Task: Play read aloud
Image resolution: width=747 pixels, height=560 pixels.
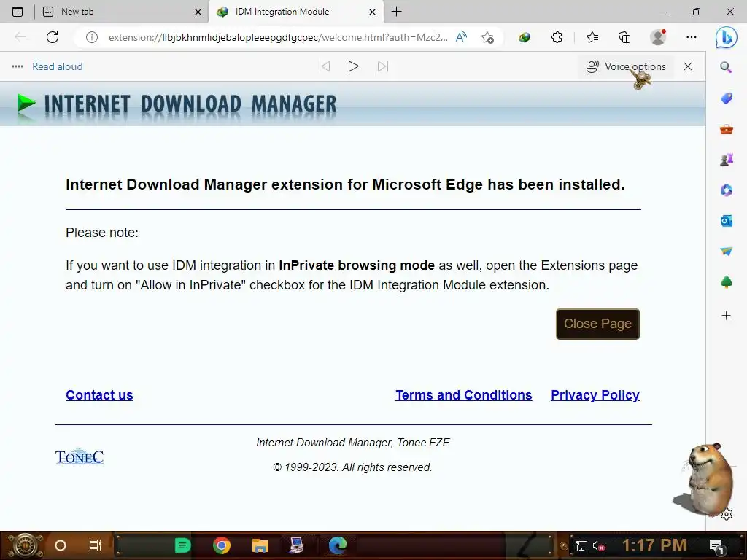Action: click(353, 66)
